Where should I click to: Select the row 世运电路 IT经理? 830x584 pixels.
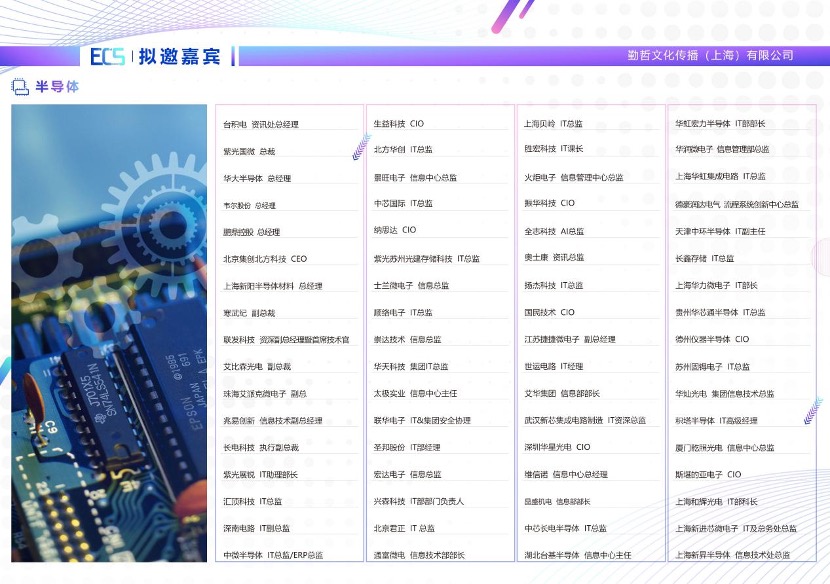553,366
